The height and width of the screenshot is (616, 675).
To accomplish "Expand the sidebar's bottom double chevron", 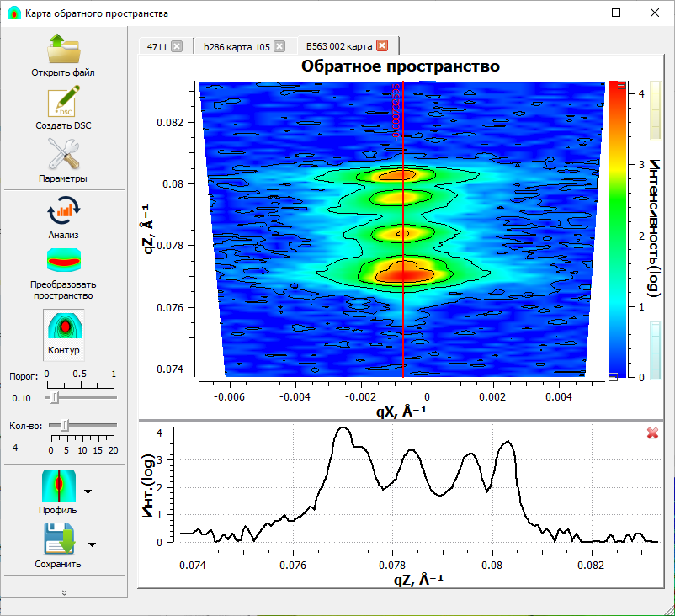I will tap(65, 592).
